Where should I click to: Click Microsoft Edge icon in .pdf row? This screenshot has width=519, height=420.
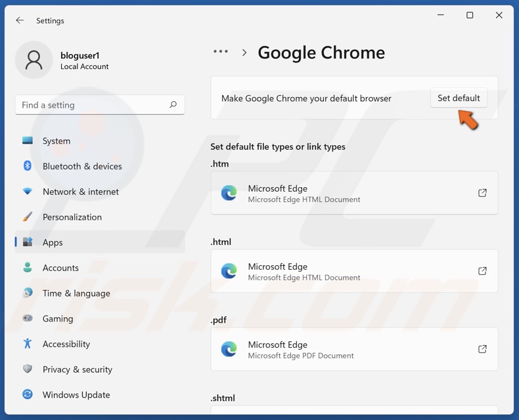point(229,349)
